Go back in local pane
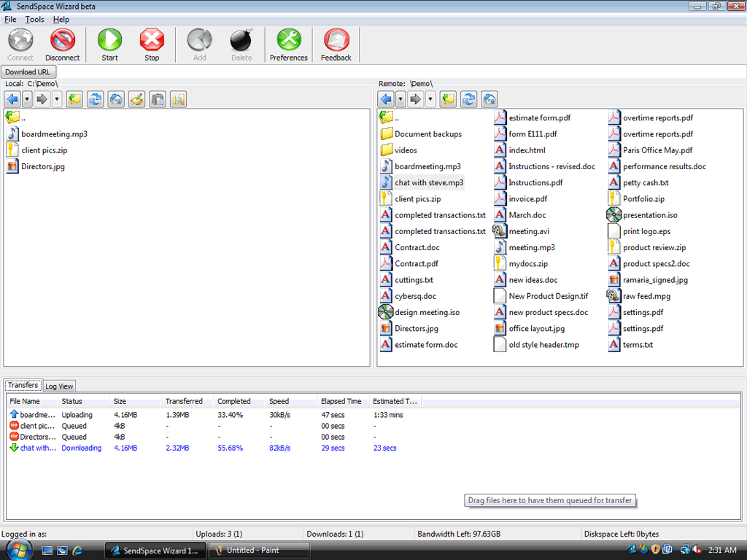 pos(13,99)
